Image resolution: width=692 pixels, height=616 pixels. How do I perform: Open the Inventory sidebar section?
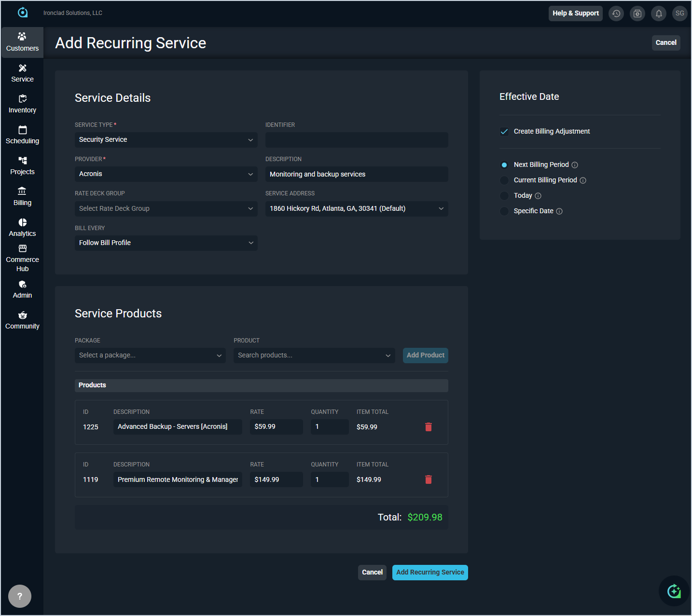coord(22,104)
